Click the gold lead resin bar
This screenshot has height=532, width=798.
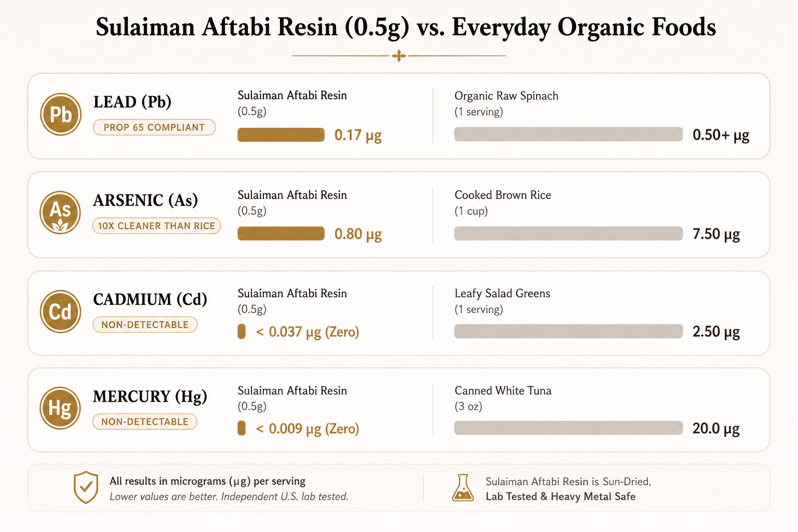(x=281, y=135)
